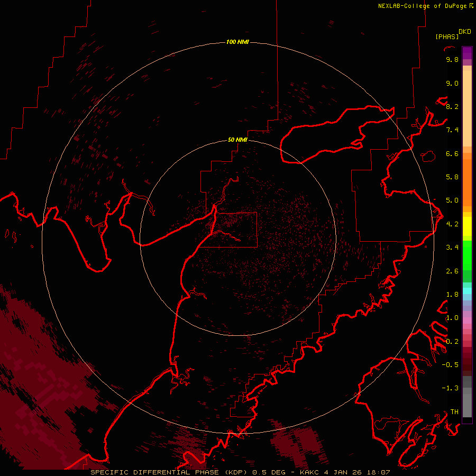
Task: Click the -1.3 scale value
Action: pyautogui.click(x=450, y=388)
